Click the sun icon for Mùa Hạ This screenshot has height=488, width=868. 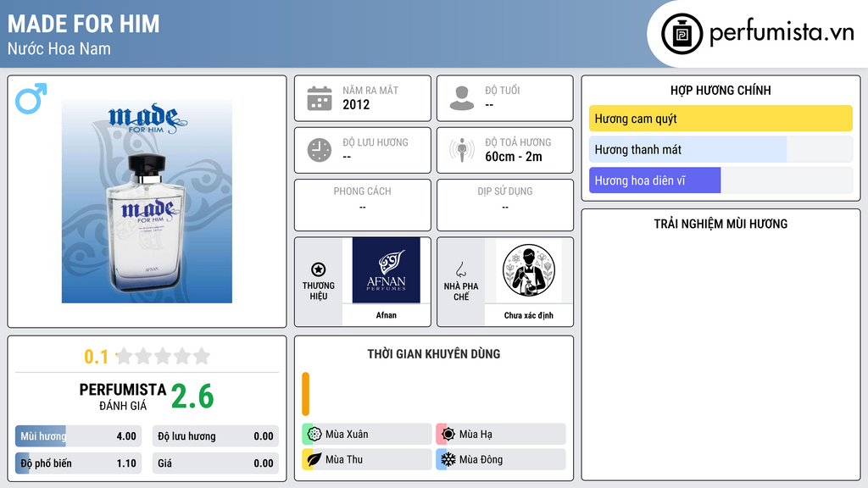(x=448, y=435)
